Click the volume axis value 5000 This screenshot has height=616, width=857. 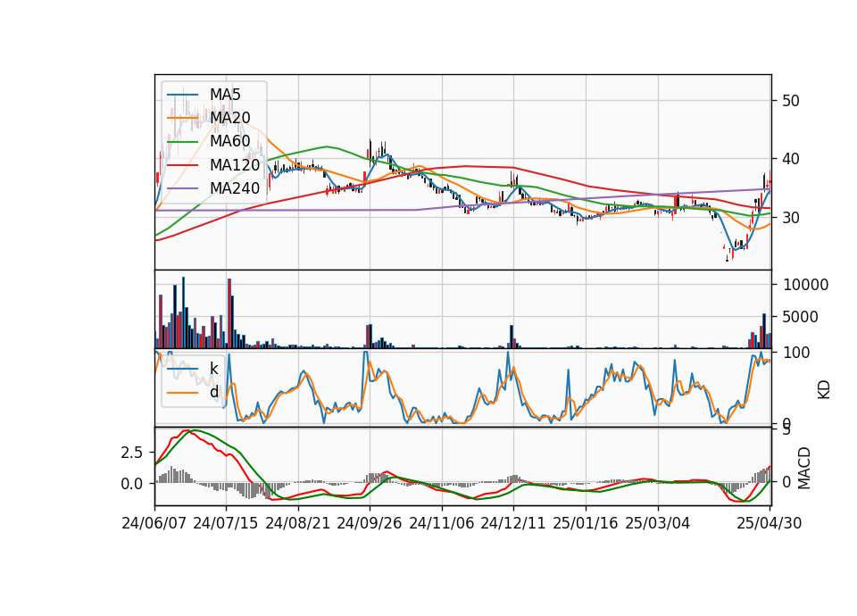[801, 317]
